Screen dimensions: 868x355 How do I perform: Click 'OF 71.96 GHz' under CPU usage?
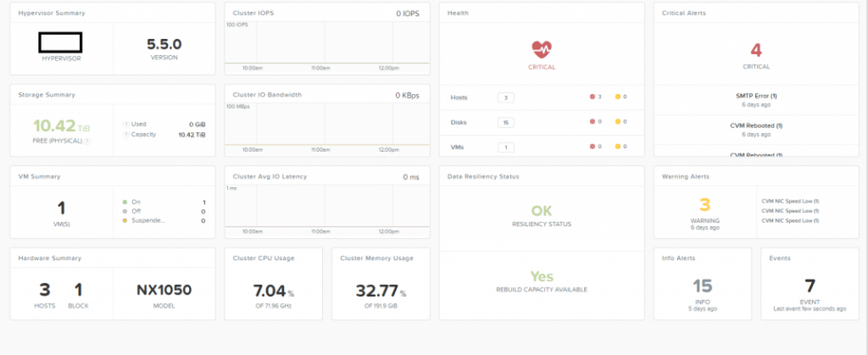point(273,305)
